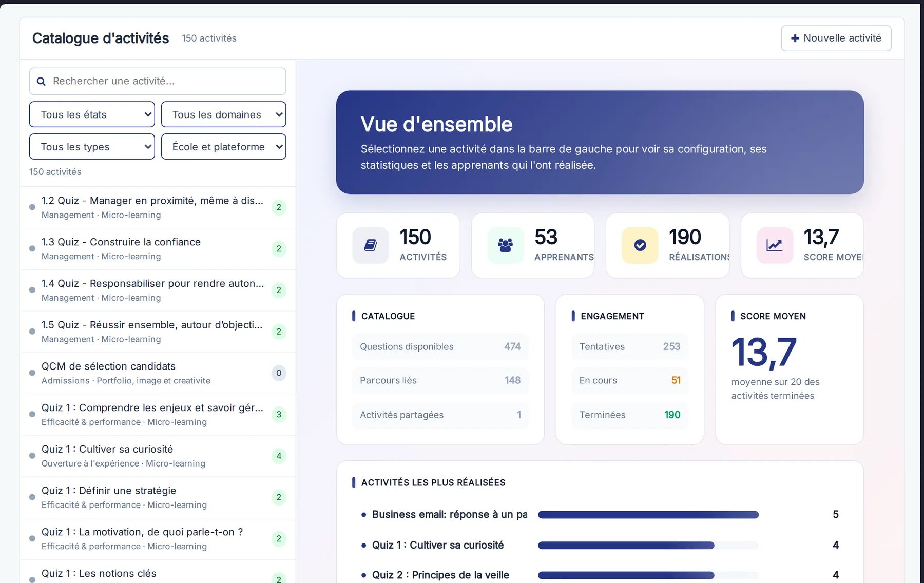This screenshot has height=583, width=924.
Task: Open Quiz 1 : Définir une stratégie activity
Action: pos(158,497)
